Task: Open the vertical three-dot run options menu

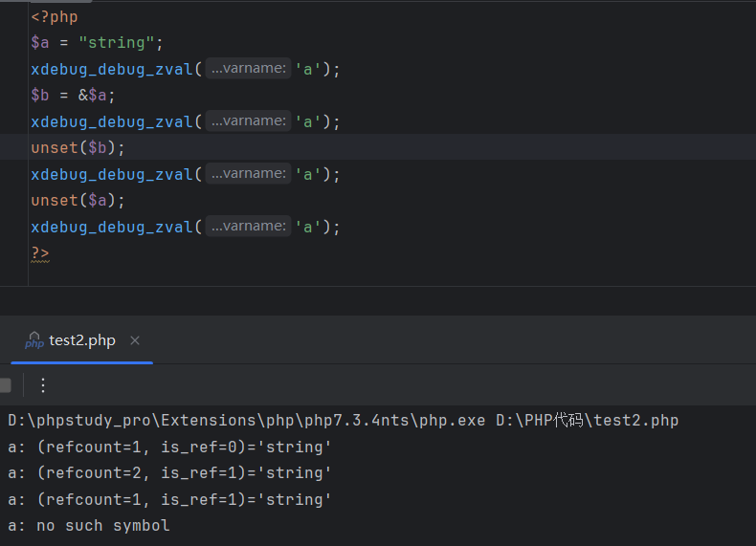Action: click(x=42, y=385)
